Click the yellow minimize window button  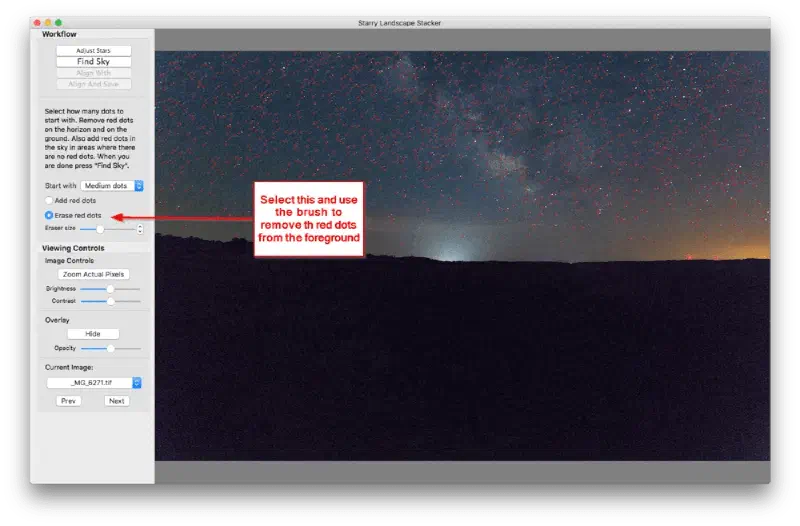48,22
